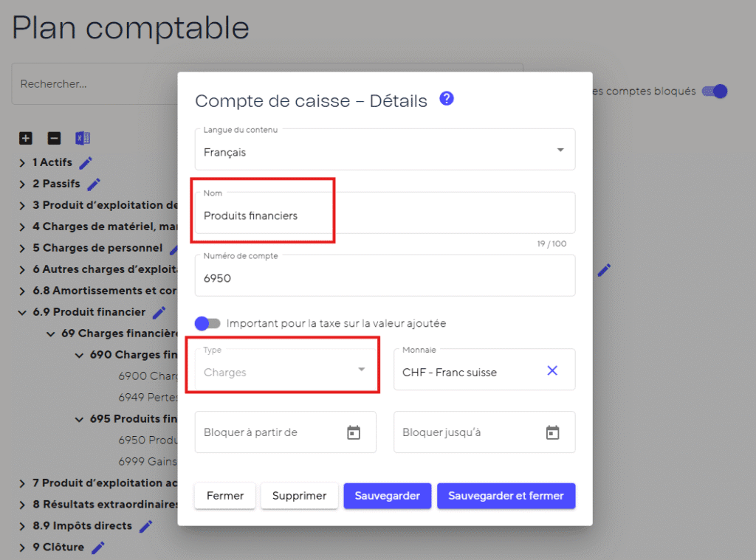Open calendar for Bloquer jusqu'à

(x=552, y=432)
